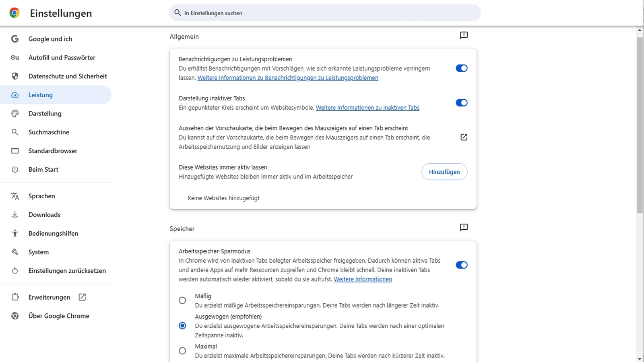This screenshot has height=362, width=644.
Task: Click the accessibility icon for Bedienungshilfen
Action: [x=15, y=233]
